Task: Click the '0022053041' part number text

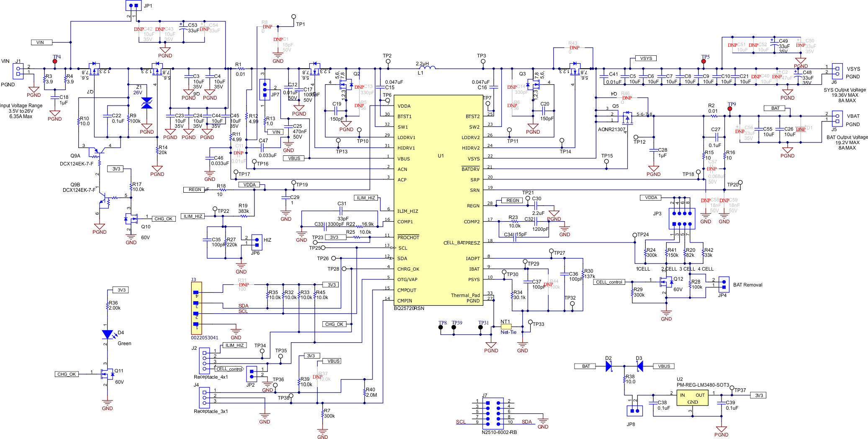Action: (205, 338)
